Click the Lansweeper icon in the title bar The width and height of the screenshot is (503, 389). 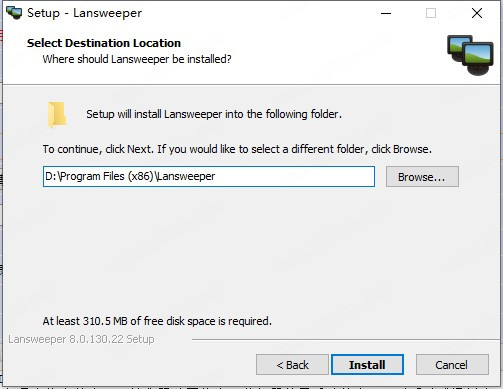[x=14, y=13]
